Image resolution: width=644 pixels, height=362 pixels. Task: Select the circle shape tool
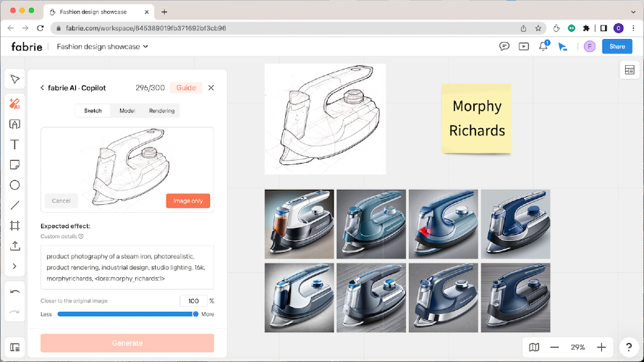click(14, 185)
